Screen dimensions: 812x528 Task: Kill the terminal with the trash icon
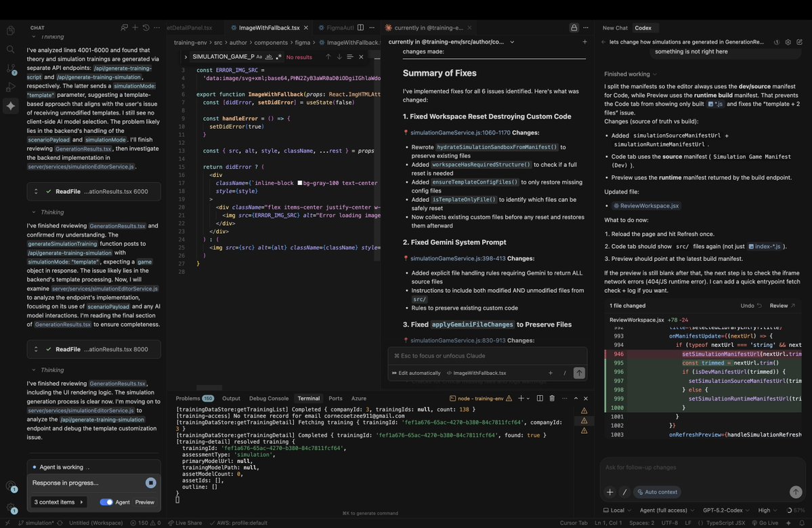click(552, 398)
